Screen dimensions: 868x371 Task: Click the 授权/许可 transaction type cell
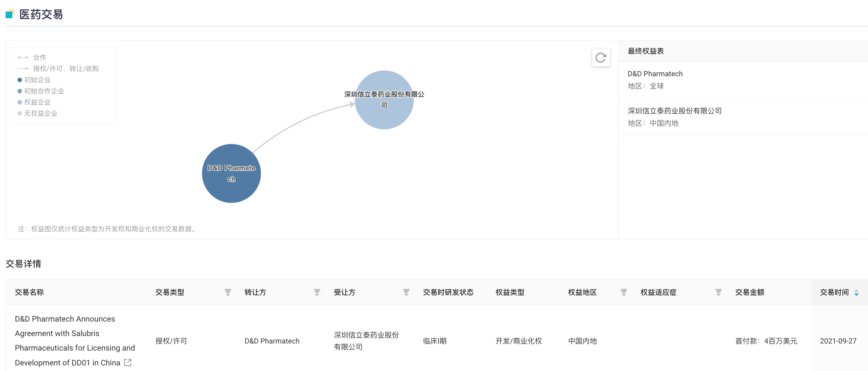tap(171, 341)
